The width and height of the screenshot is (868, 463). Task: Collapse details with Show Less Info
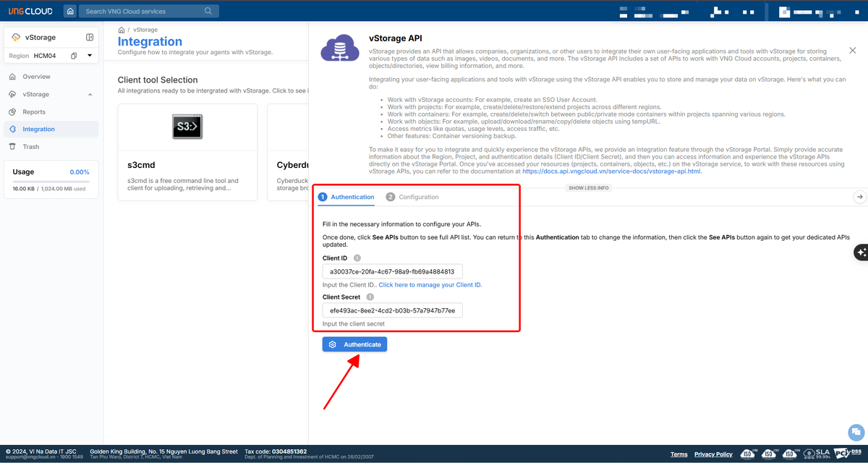pos(588,188)
